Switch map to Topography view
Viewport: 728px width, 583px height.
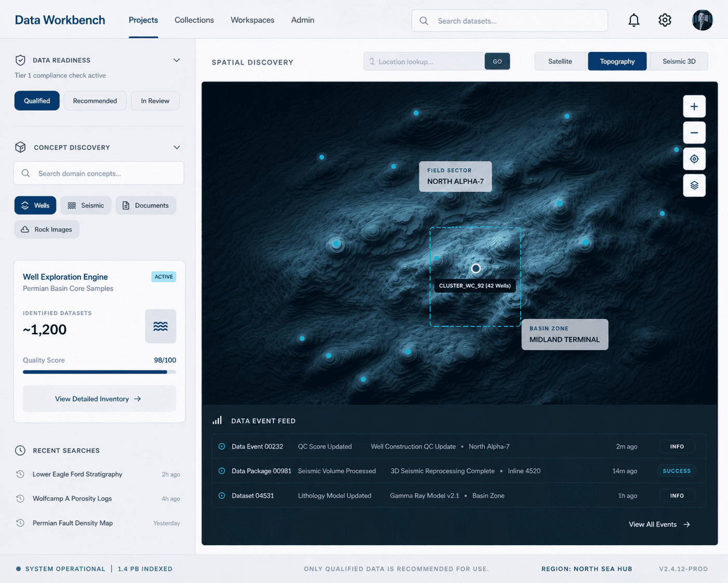click(x=617, y=61)
